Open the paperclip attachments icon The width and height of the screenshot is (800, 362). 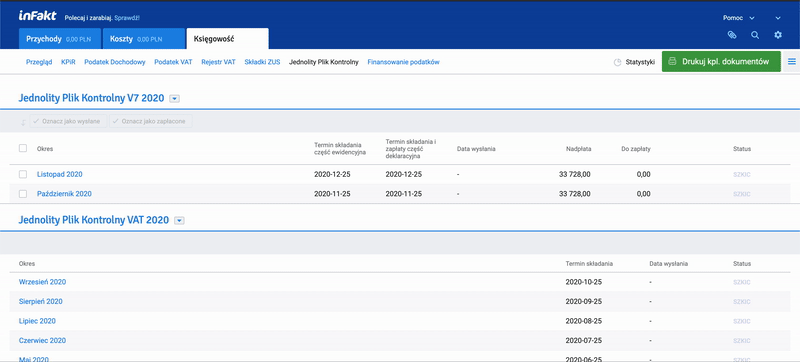click(x=732, y=35)
